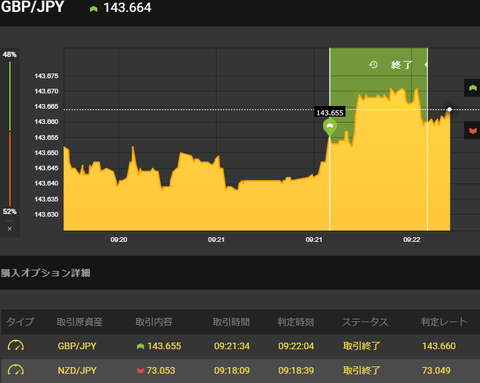Click the small arrow right of 終了
This screenshot has height=383, width=480.
pyautogui.click(x=426, y=64)
